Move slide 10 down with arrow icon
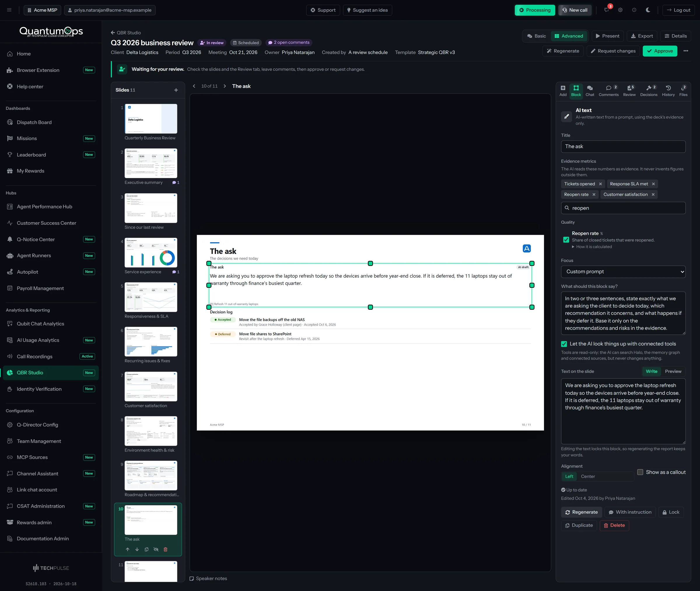This screenshot has height=591, width=700. [137, 550]
